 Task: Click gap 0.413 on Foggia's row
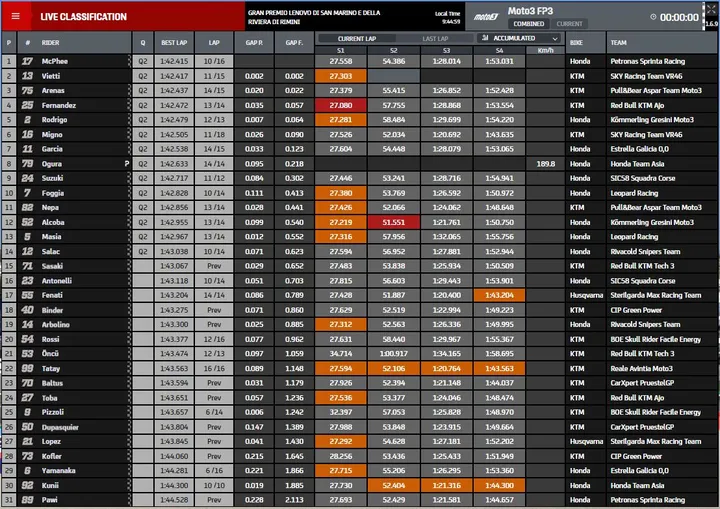(x=294, y=193)
